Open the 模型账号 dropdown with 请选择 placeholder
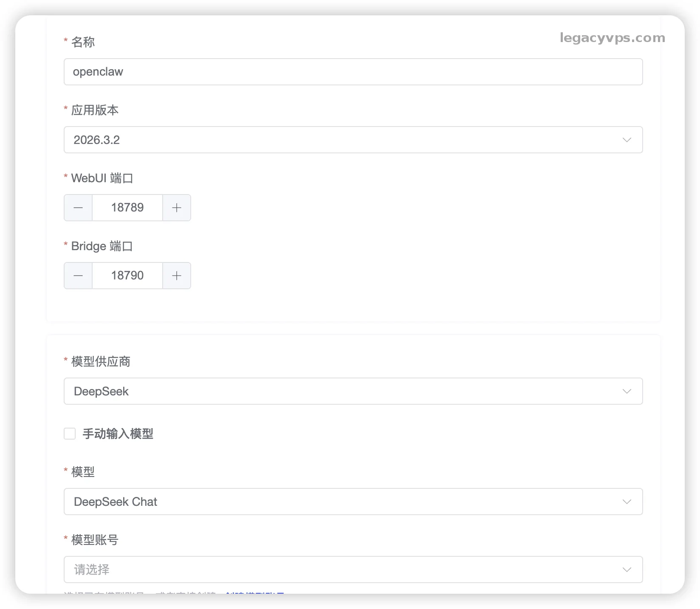 pos(340,570)
